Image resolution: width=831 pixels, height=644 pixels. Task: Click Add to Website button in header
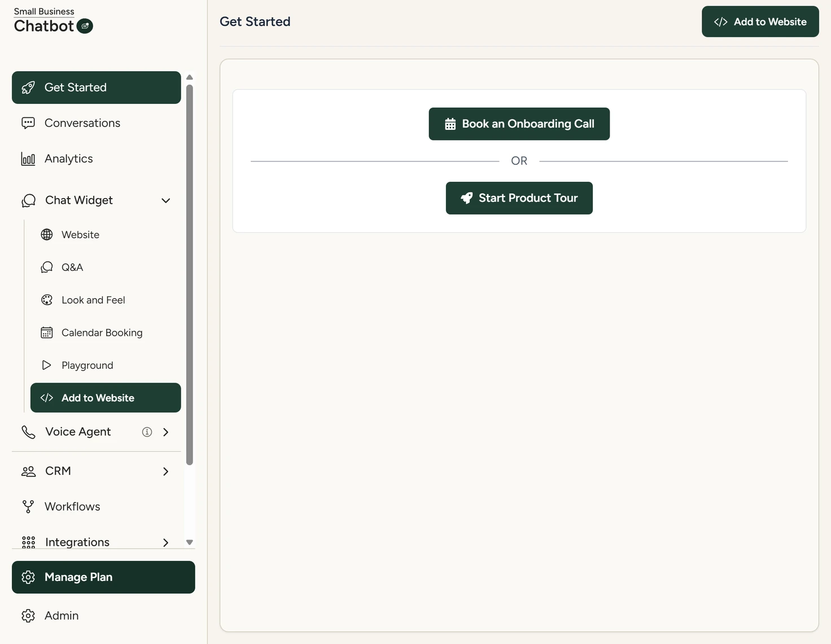[x=760, y=21]
